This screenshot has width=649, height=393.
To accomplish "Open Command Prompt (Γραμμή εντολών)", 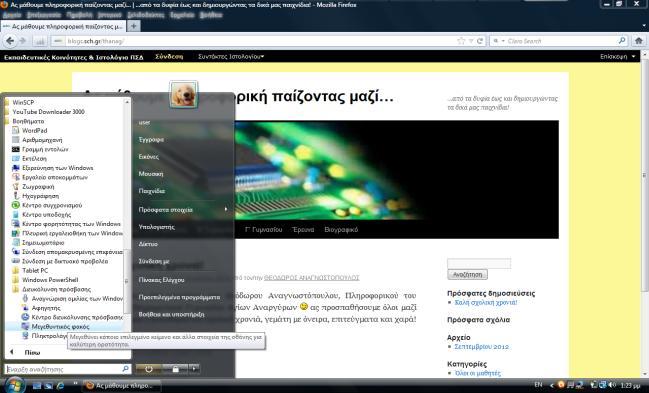I will click(40, 149).
